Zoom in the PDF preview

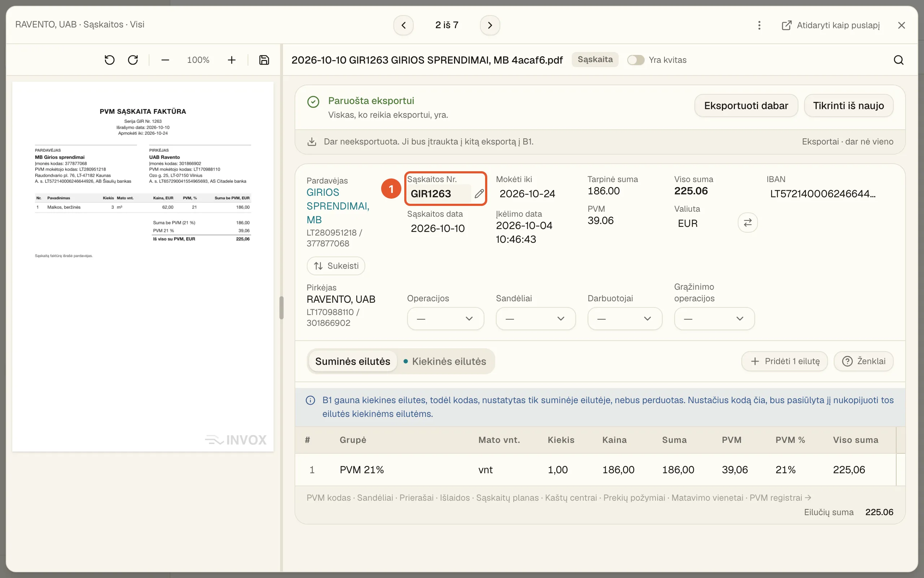click(231, 60)
